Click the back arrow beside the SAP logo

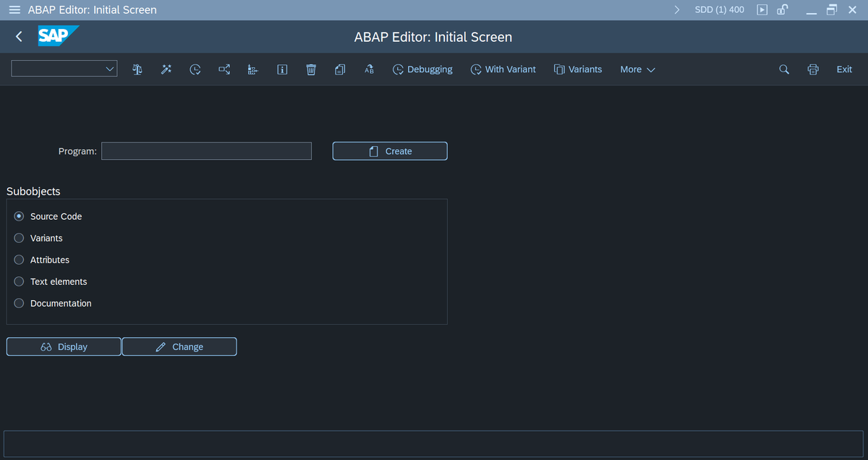19,37
